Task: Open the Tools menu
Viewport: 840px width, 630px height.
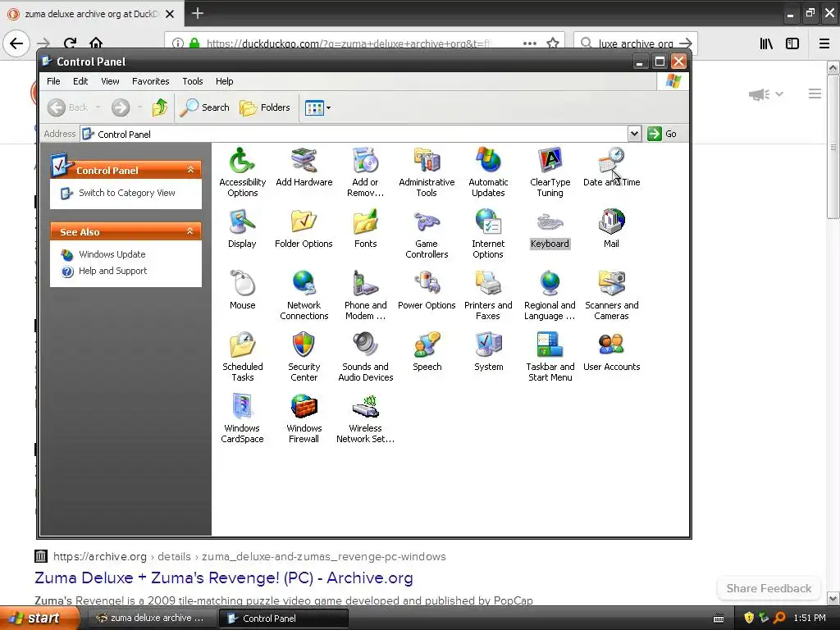Action: [192, 81]
